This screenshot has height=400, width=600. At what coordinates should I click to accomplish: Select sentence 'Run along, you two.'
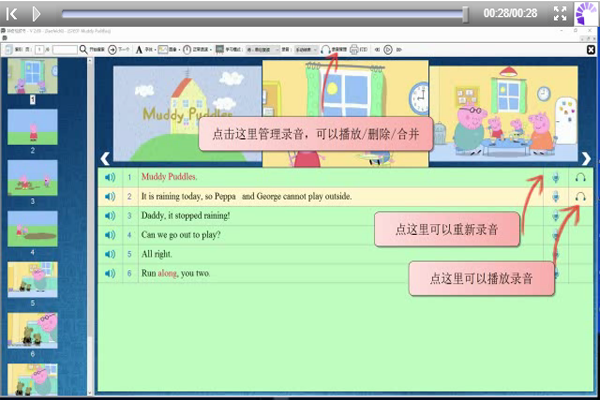(176, 273)
